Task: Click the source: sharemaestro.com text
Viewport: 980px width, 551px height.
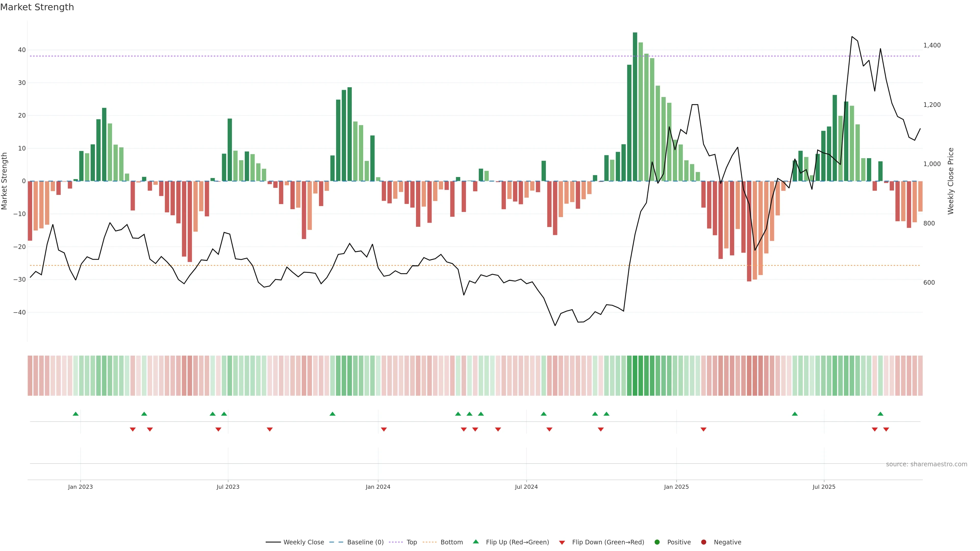Action: coord(926,464)
